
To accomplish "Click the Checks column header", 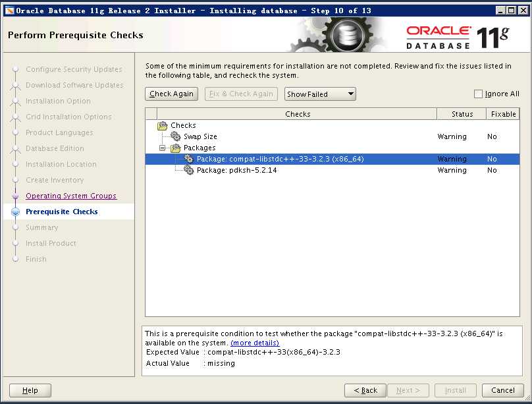I will 297,114.
